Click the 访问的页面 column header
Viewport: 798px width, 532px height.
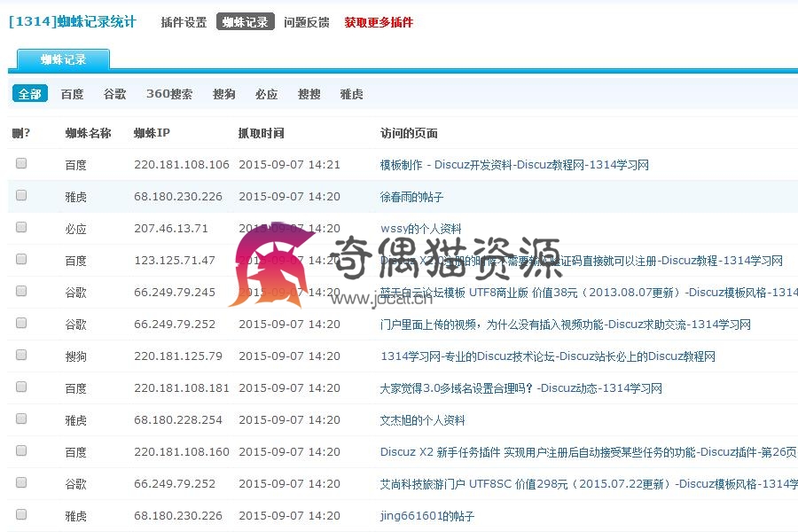[x=409, y=133]
